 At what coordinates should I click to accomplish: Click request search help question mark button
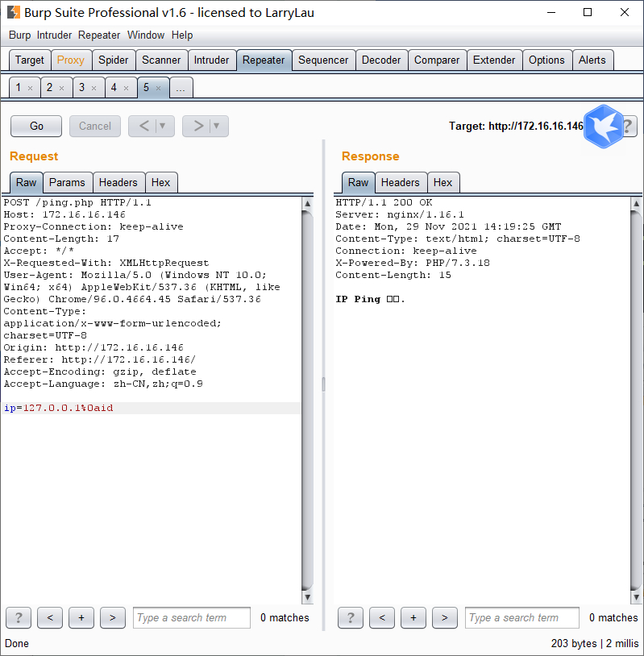[19, 617]
